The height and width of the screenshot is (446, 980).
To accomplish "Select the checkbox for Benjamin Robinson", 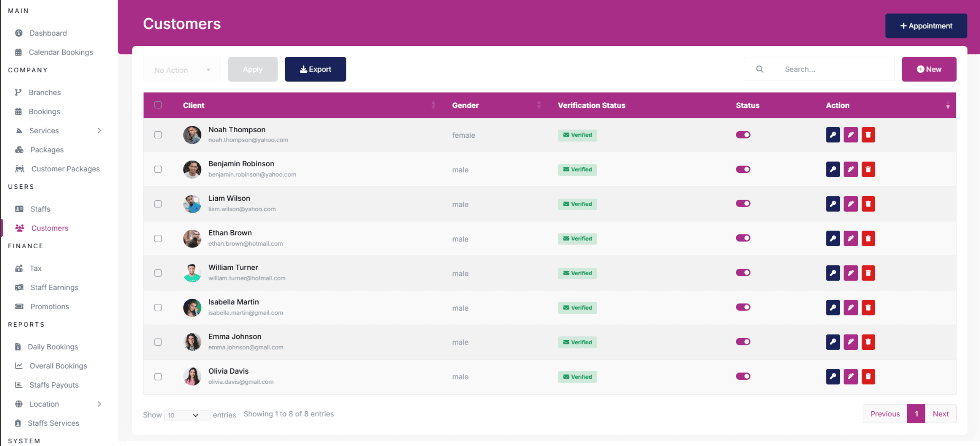I will [x=158, y=169].
